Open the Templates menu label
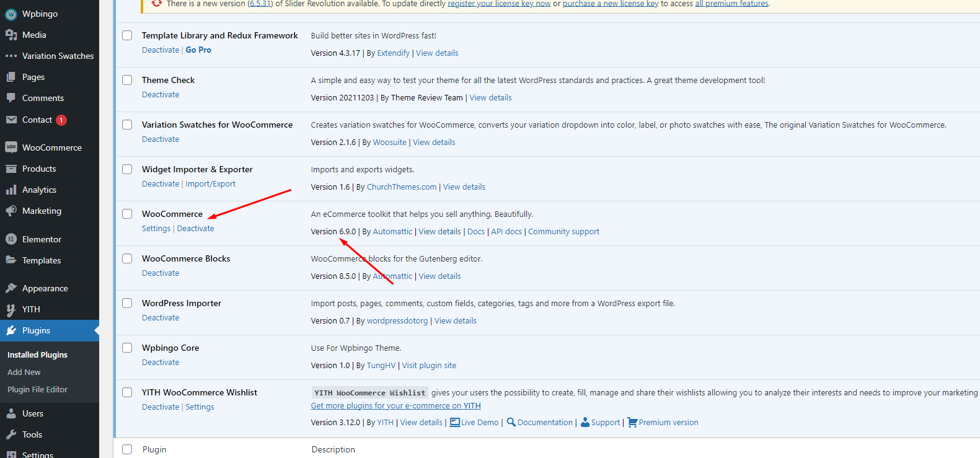 (42, 260)
